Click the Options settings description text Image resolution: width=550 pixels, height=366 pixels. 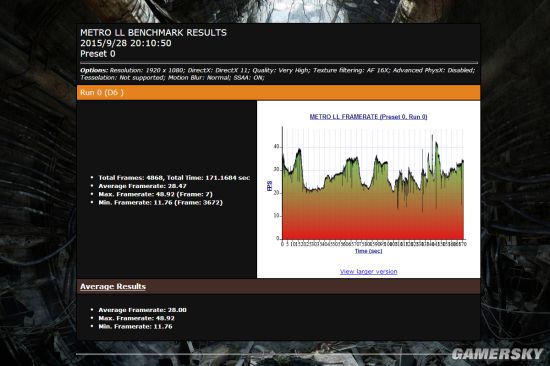pyautogui.click(x=277, y=74)
